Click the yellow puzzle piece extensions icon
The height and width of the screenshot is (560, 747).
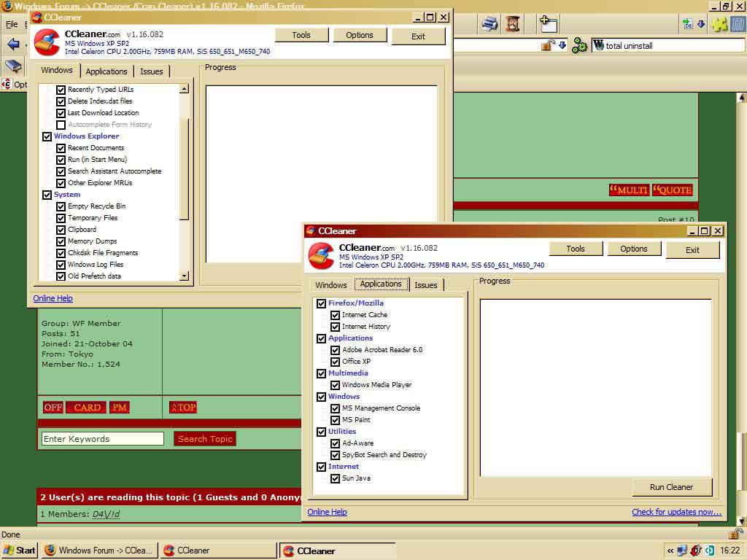[x=719, y=24]
